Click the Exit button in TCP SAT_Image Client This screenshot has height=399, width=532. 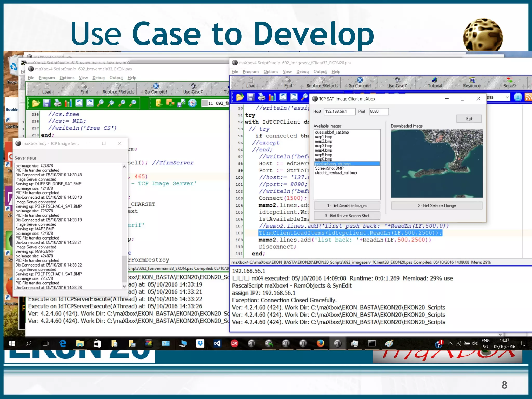coord(469,118)
